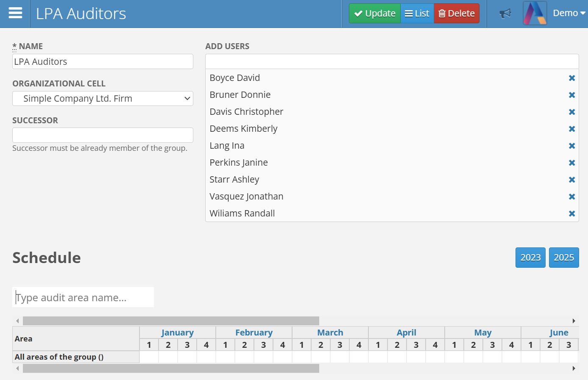Remove Lang Ina using the X icon
Viewport: 588px width, 380px height.
pyautogui.click(x=571, y=146)
